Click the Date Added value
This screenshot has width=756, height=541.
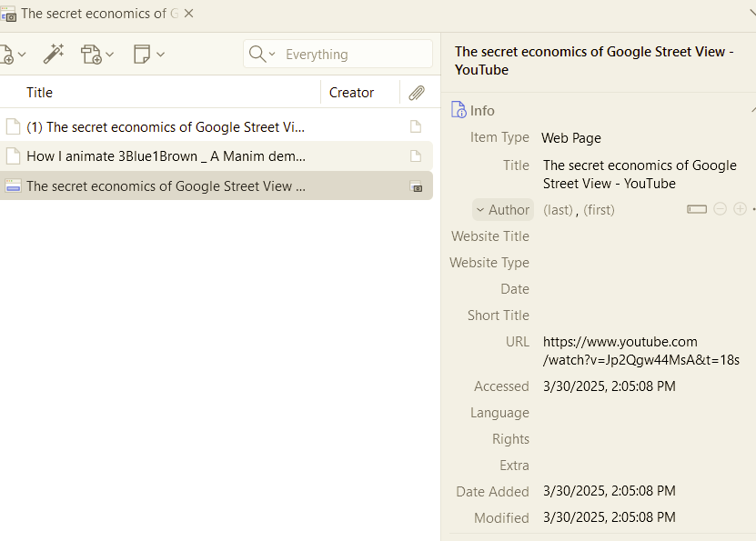click(x=609, y=491)
